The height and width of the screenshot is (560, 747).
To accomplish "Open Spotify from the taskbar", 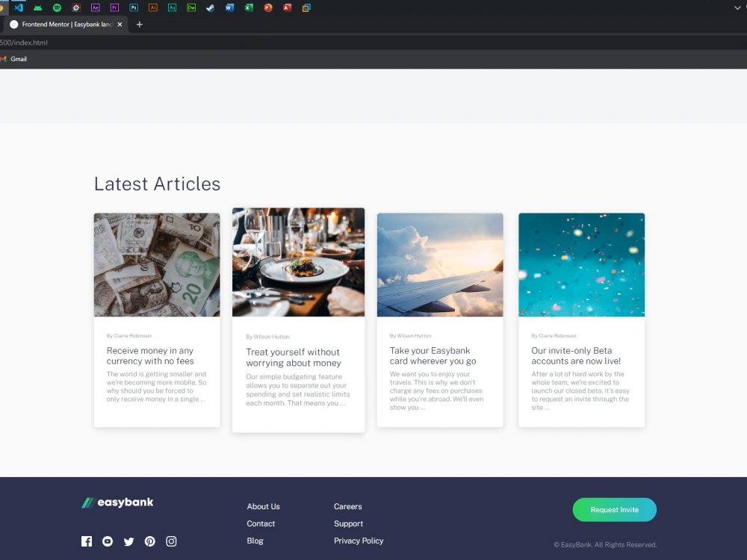I will point(56,7).
